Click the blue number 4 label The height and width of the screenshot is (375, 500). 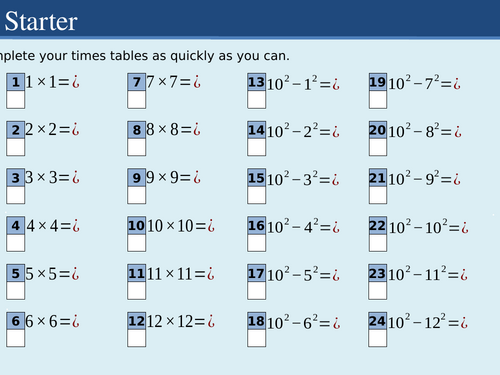click(16, 226)
